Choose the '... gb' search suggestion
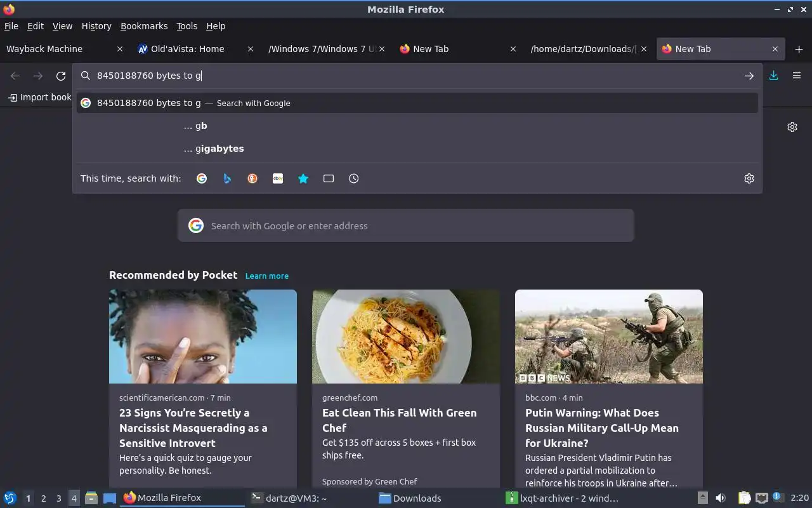812x508 pixels. pyautogui.click(x=417, y=126)
